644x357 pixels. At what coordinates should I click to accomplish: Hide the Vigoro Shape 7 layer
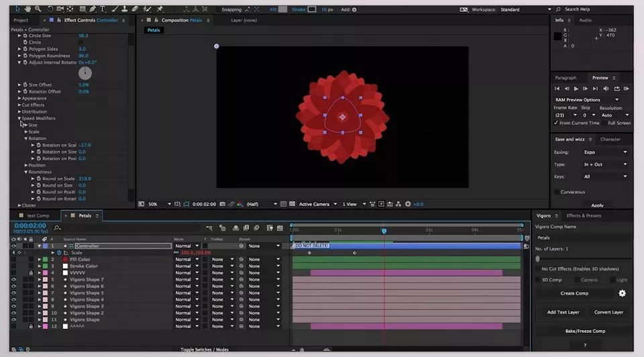tap(13, 279)
